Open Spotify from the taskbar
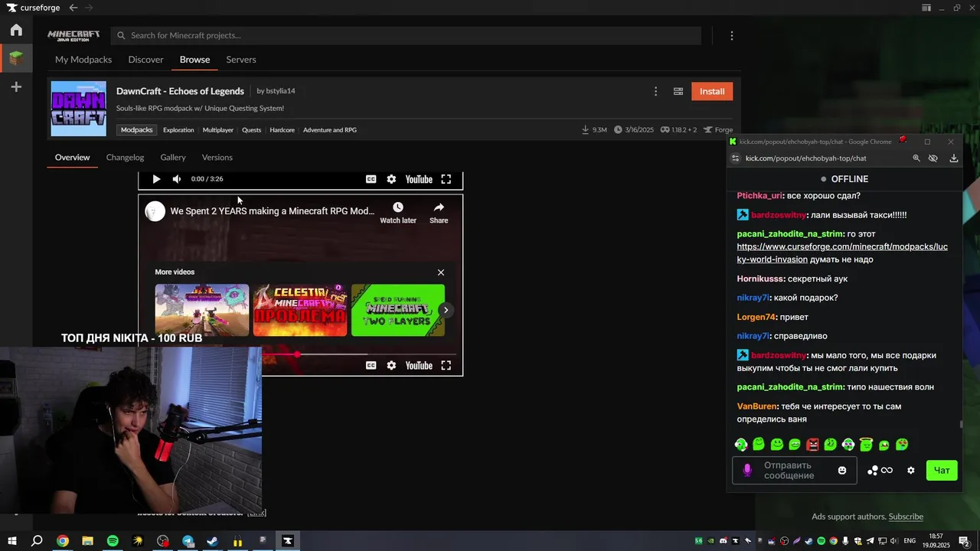The width and height of the screenshot is (980, 551). [x=113, y=541]
